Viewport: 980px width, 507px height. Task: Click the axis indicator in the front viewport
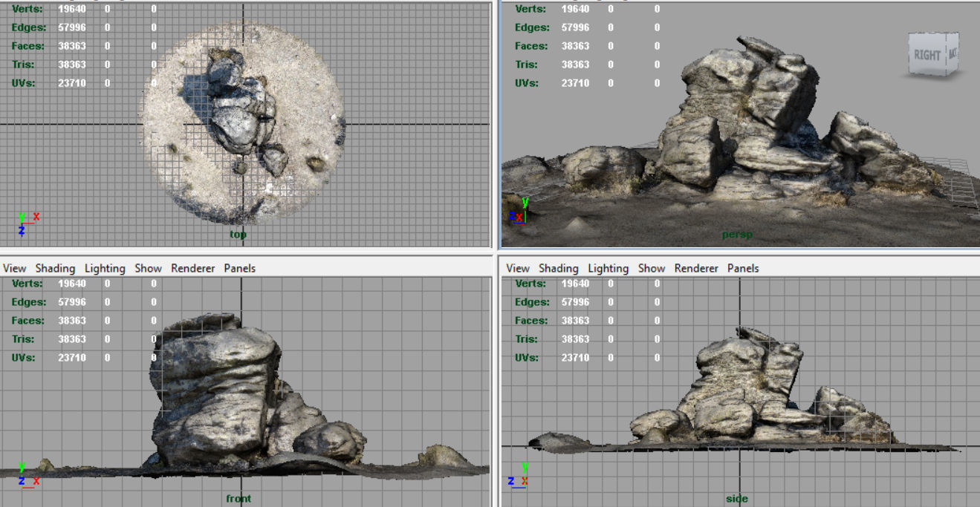28,475
